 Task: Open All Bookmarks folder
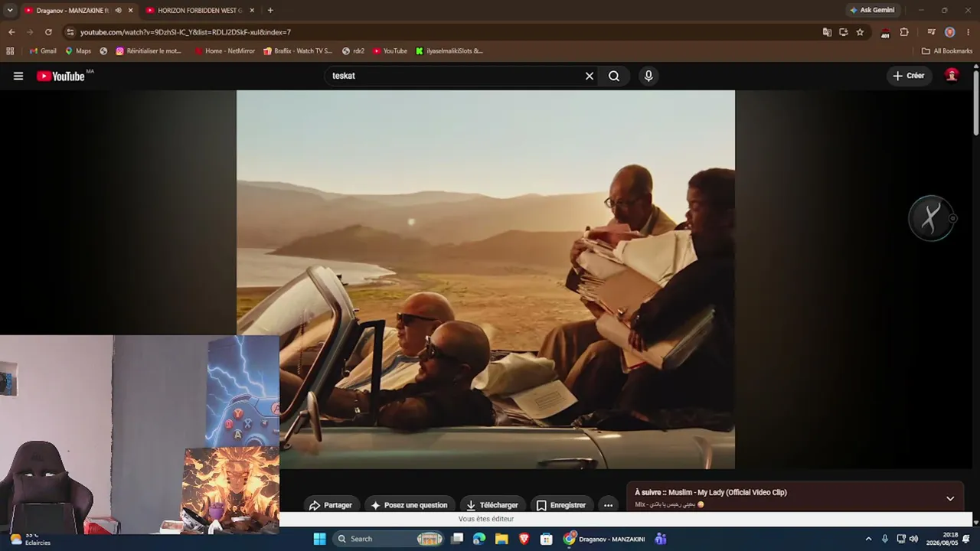[947, 51]
